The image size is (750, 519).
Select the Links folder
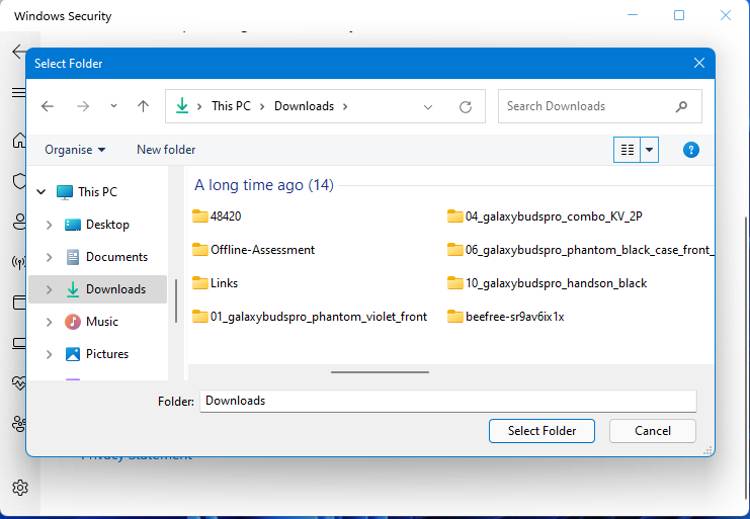point(223,283)
